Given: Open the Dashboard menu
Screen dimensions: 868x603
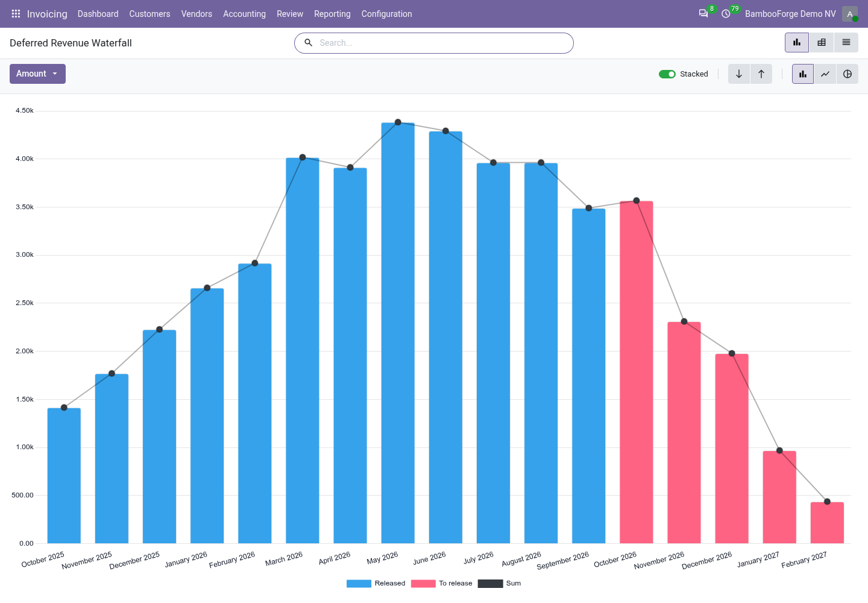Looking at the screenshot, I should pyautogui.click(x=98, y=14).
